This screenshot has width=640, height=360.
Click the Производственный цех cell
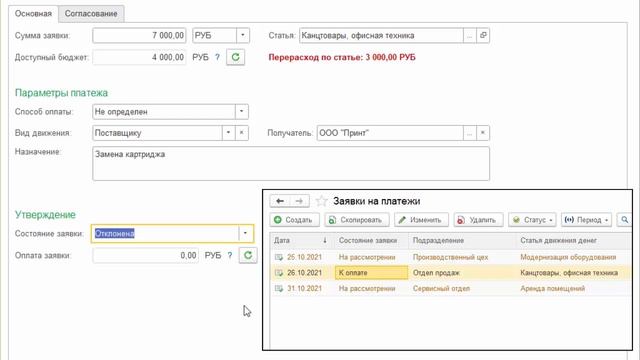(450, 257)
